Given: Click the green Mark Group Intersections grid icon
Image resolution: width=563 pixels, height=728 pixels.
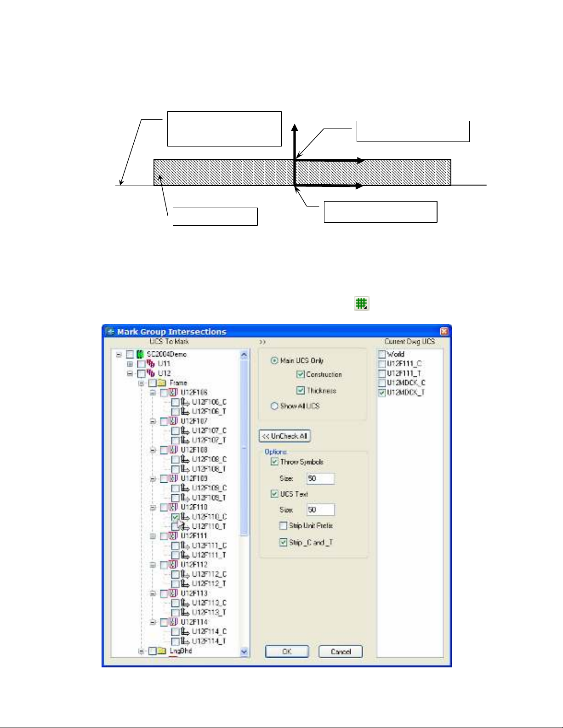Looking at the screenshot, I should point(361,303).
